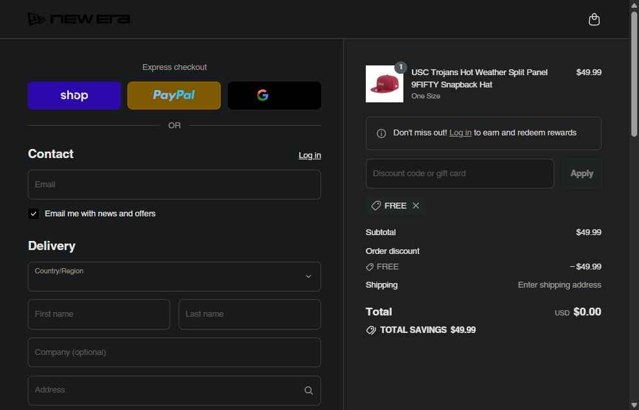This screenshot has height=410, width=639.
Task: Click the address search magnifier icon
Action: point(308,390)
